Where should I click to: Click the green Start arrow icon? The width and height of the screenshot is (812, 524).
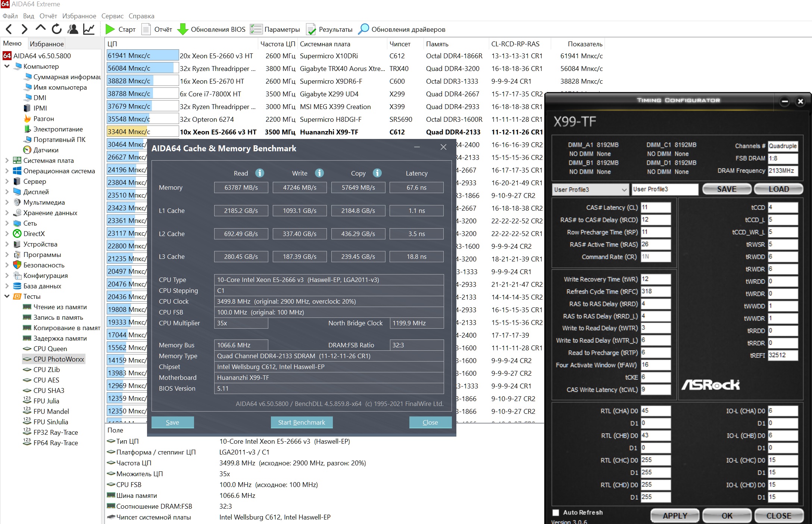pyautogui.click(x=110, y=29)
